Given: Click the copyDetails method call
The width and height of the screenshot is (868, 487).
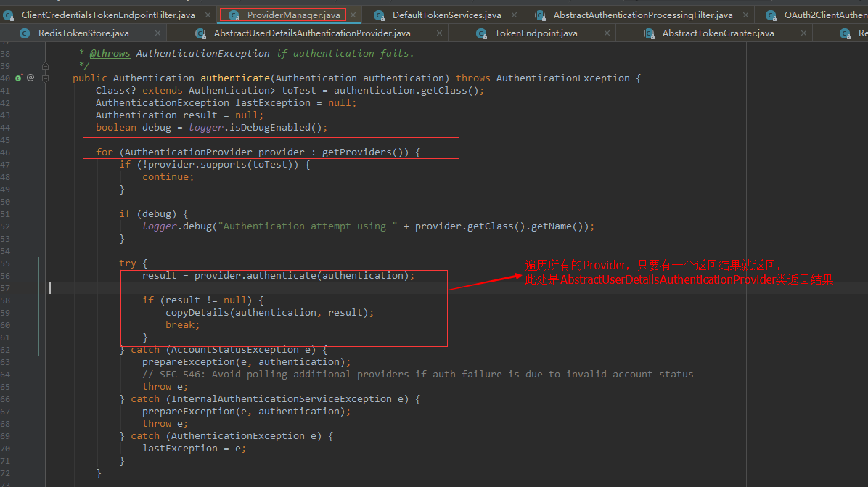Looking at the screenshot, I should click(x=197, y=313).
